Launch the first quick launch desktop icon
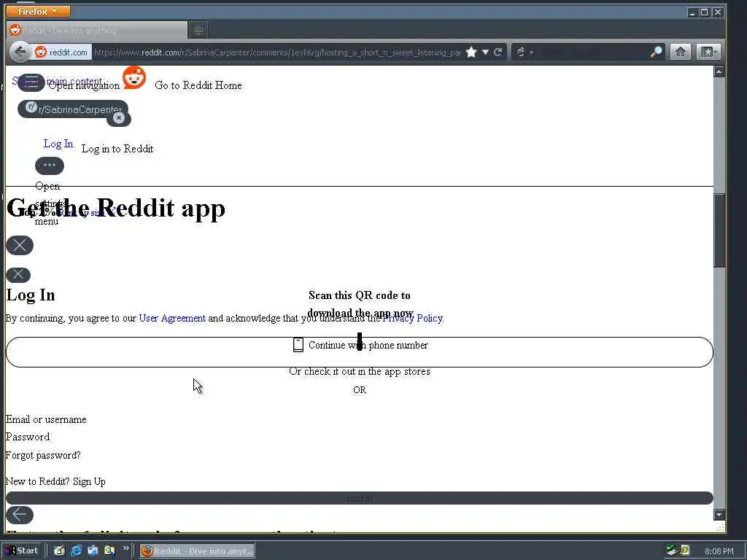Image resolution: width=747 pixels, height=560 pixels. (59, 551)
